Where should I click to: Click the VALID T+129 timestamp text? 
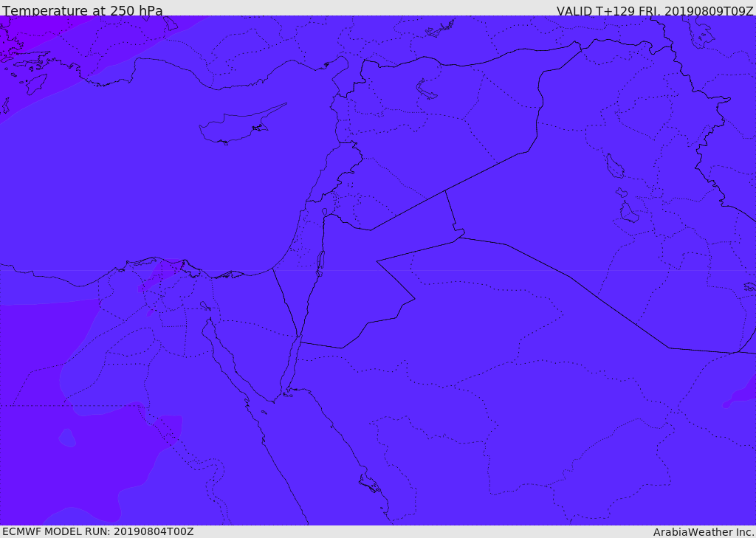click(654, 10)
